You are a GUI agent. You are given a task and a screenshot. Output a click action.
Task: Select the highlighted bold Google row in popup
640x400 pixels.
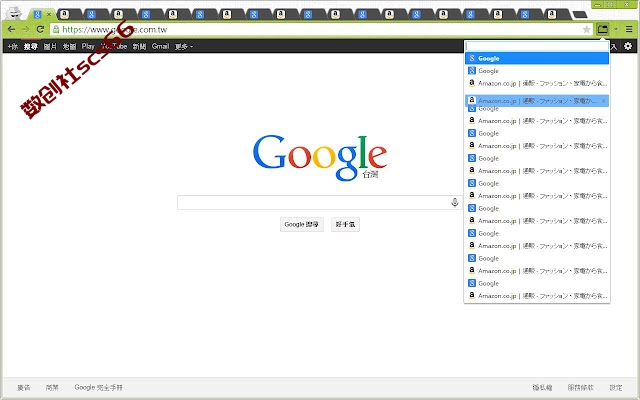(537, 58)
